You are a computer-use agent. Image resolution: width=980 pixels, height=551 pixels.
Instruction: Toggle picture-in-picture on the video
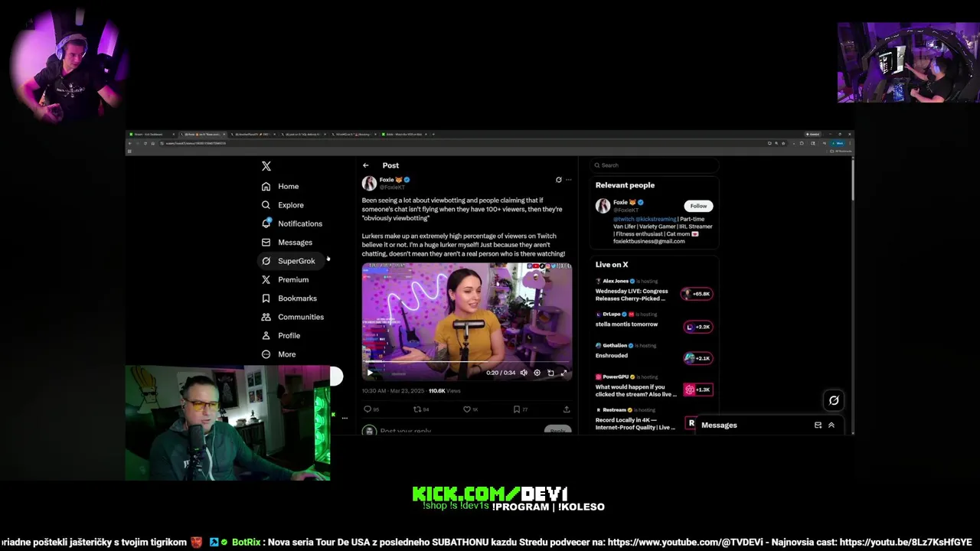pos(550,373)
